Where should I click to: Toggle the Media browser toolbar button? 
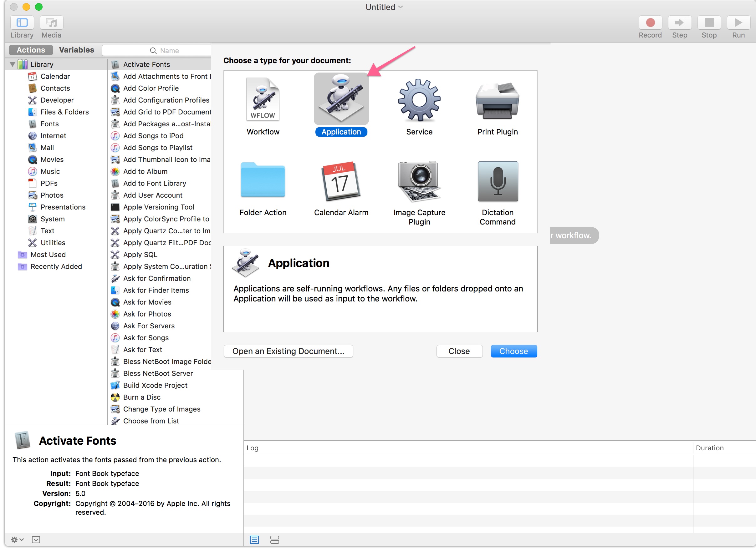(x=51, y=23)
